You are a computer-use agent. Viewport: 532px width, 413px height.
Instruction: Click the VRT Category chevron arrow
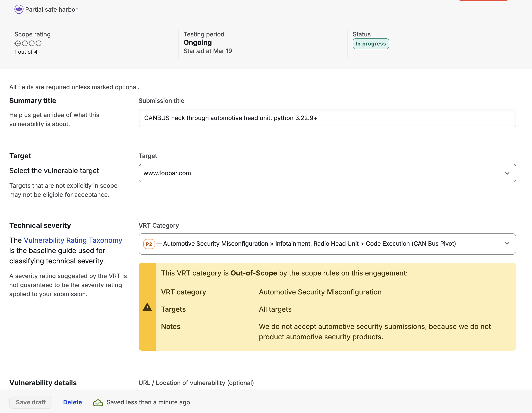(507, 244)
